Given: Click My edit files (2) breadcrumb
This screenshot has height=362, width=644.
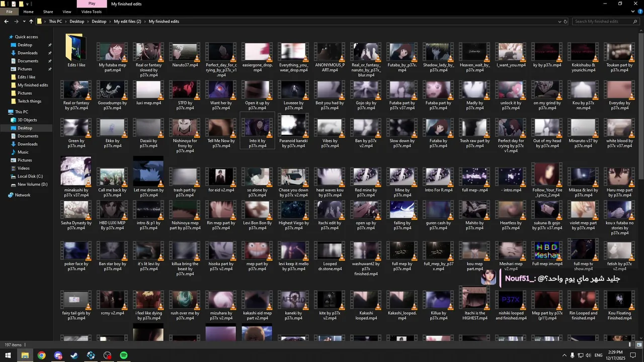Looking at the screenshot, I should (127, 22).
